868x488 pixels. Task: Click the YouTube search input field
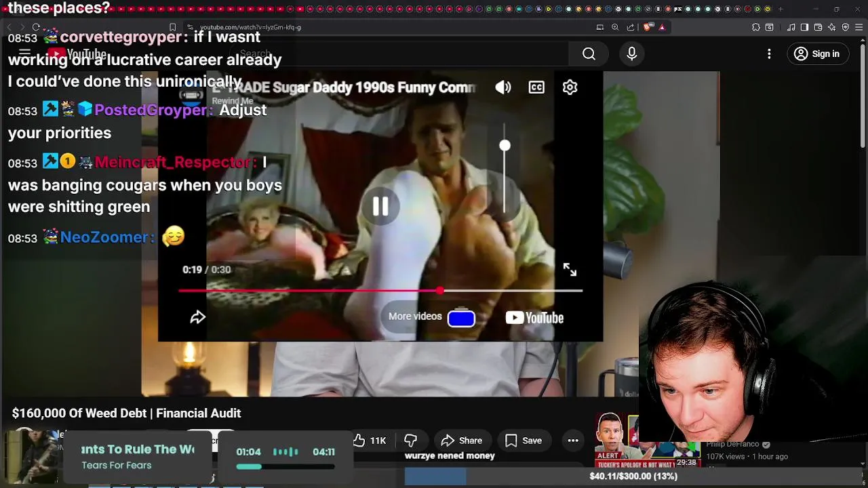(400, 54)
